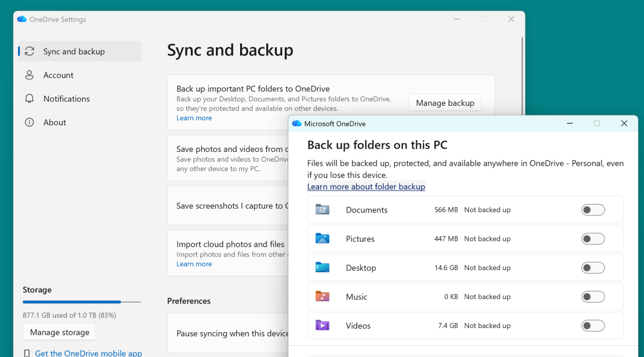644x357 pixels.
Task: Click the Desktop '14.6 GB' size value
Action: pos(446,267)
